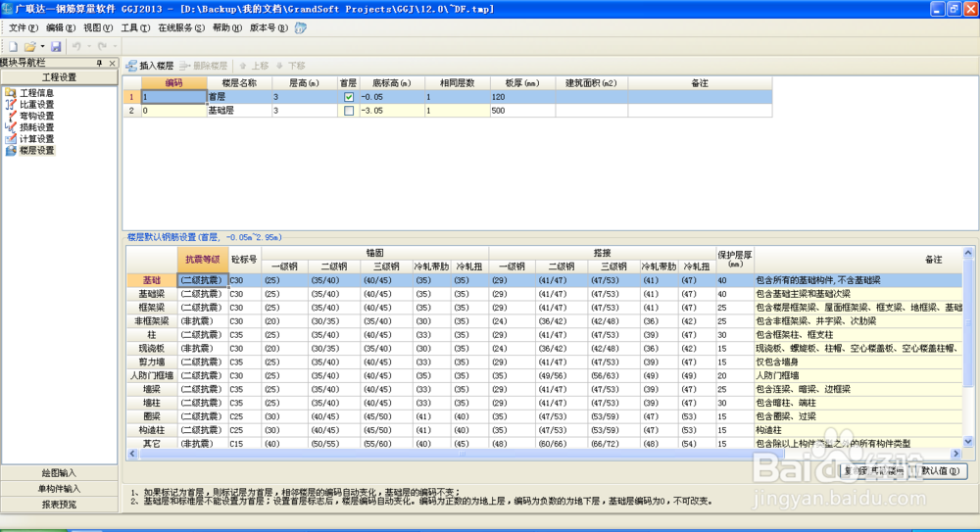Open the 报表预览 module

click(59, 505)
